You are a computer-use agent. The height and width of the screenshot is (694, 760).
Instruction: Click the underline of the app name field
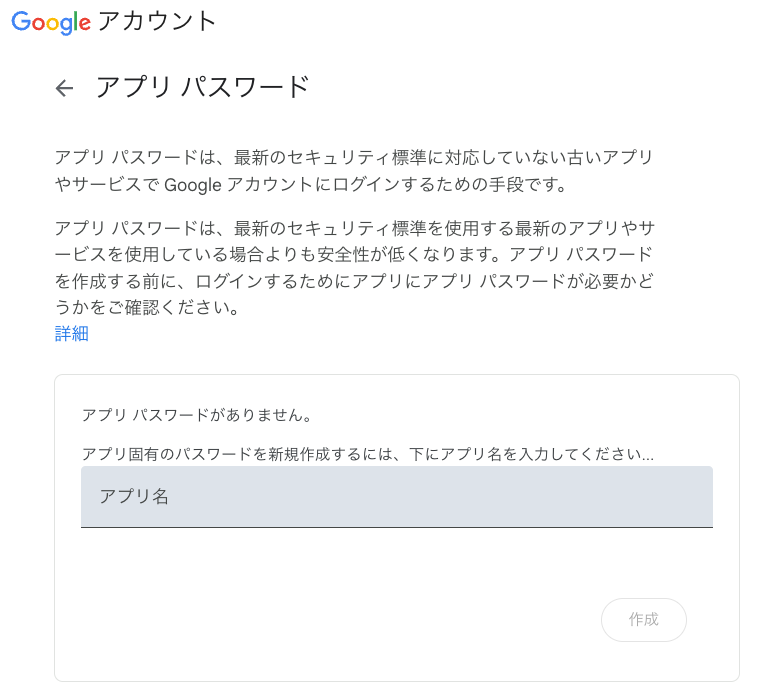click(x=396, y=526)
